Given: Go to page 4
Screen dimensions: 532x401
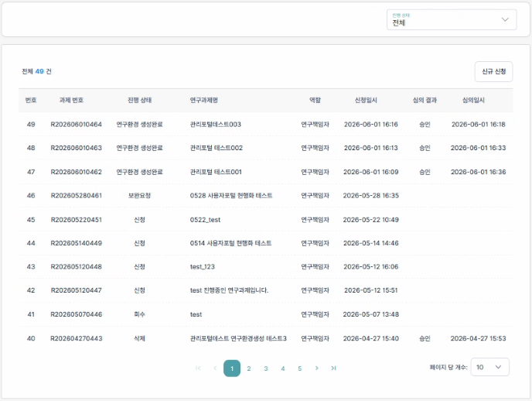Looking at the screenshot, I should [283, 368].
